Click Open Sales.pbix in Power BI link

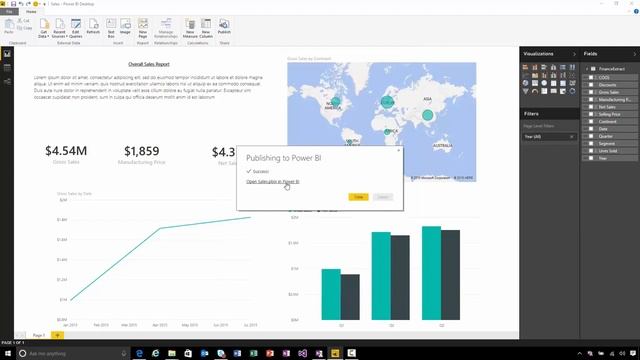273,182
